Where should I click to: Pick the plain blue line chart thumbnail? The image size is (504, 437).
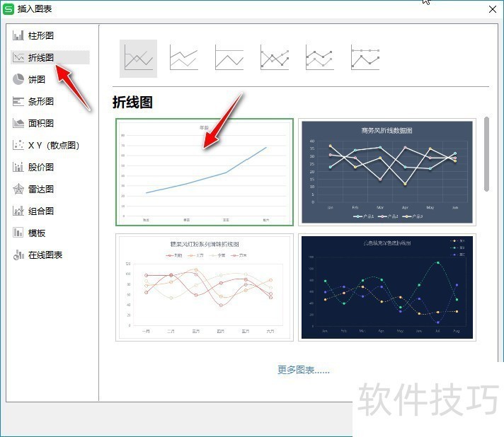point(205,172)
